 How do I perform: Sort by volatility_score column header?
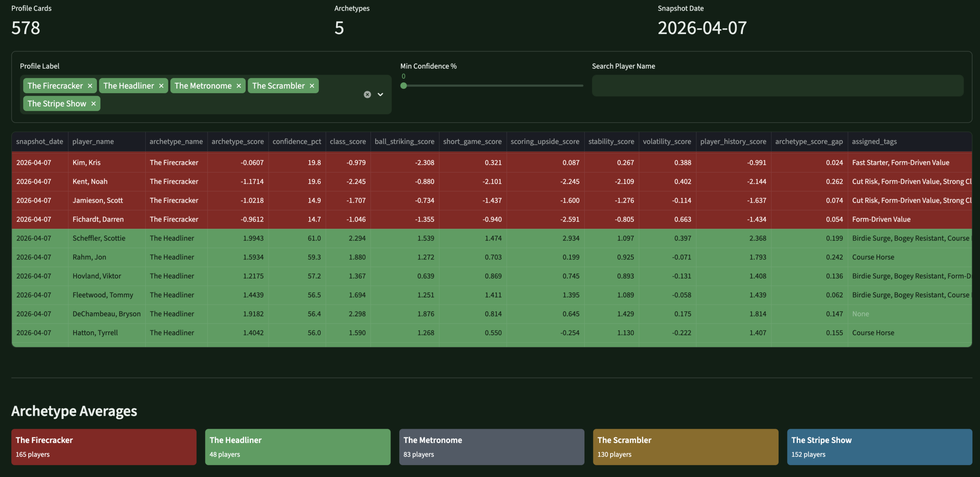[667, 142]
